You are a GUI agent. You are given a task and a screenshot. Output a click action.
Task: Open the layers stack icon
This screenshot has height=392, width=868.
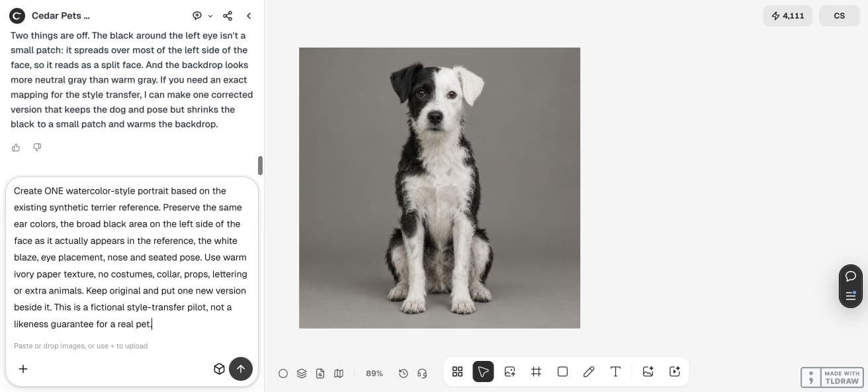[302, 373]
